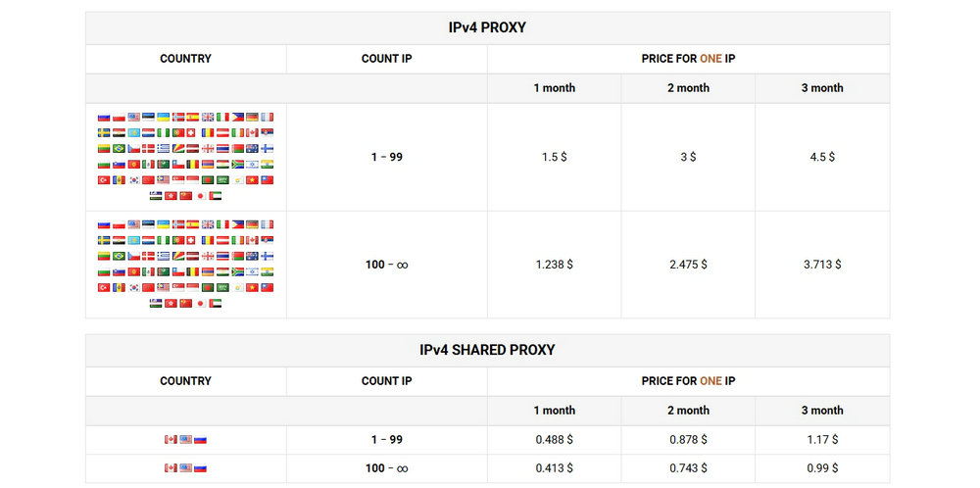Image resolution: width=980 pixels, height=488 pixels.
Task: Click the Russia flag in IPv4 Proxy 1–99 row
Action: 104,117
